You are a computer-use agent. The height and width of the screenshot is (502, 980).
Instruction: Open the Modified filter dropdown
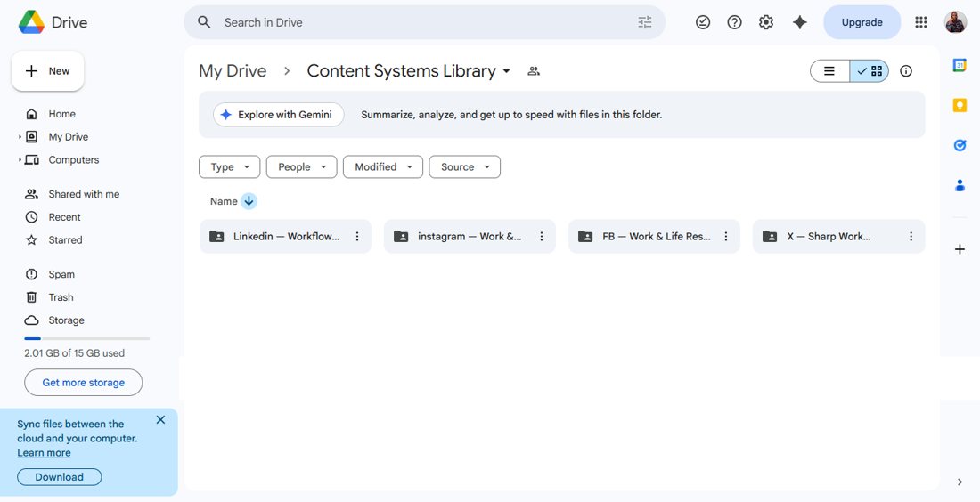point(383,166)
